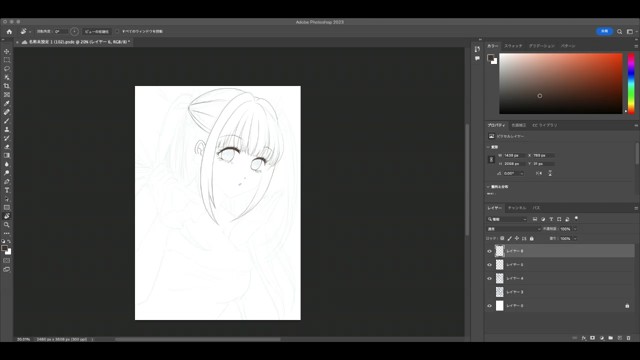Select the Crop tool
Viewport: 640px width, 360px height.
7,86
